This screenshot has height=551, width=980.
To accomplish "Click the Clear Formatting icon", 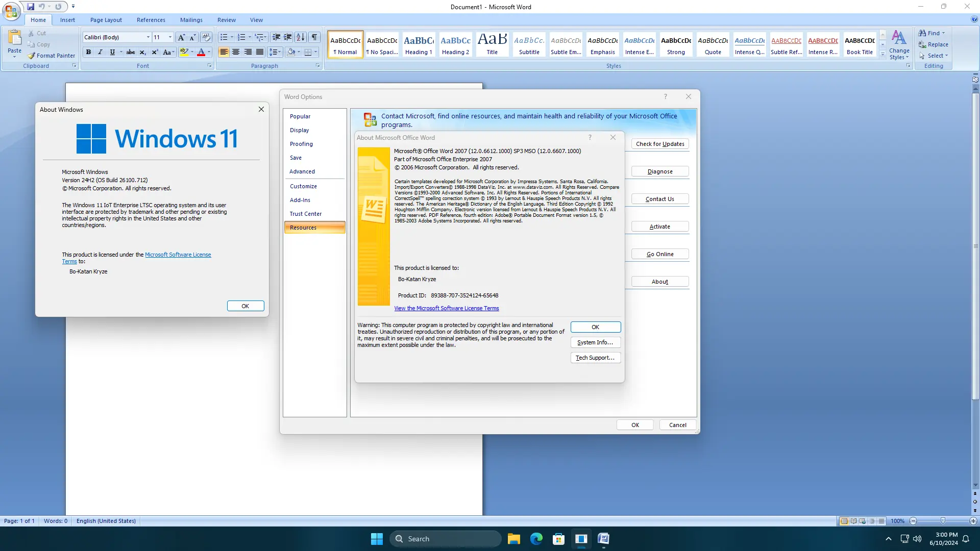I will point(206,37).
